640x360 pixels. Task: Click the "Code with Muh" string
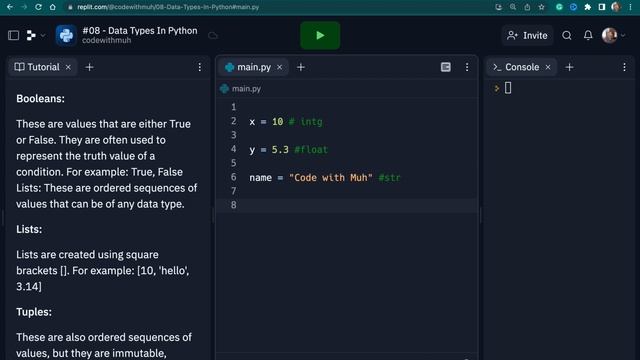(x=331, y=178)
